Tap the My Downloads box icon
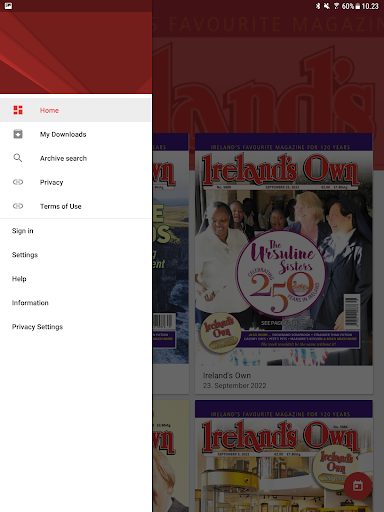384x512 pixels. coord(18,134)
